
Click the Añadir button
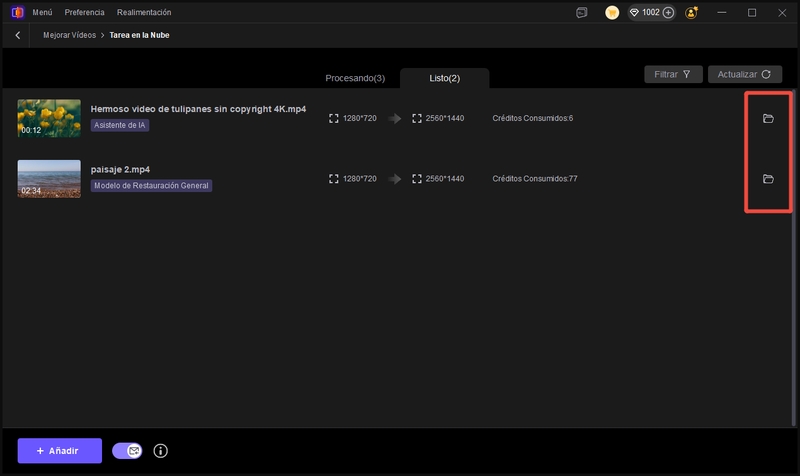(60, 451)
